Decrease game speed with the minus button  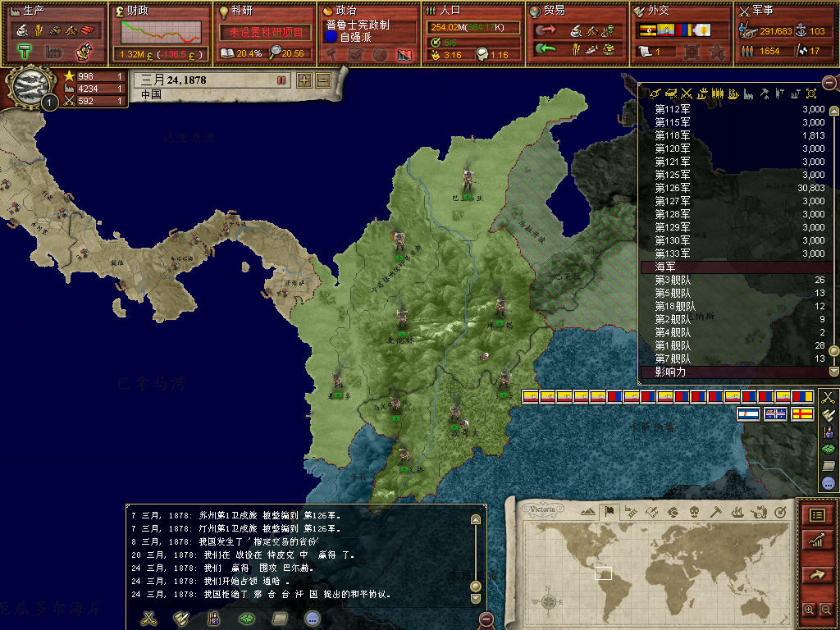[x=323, y=80]
